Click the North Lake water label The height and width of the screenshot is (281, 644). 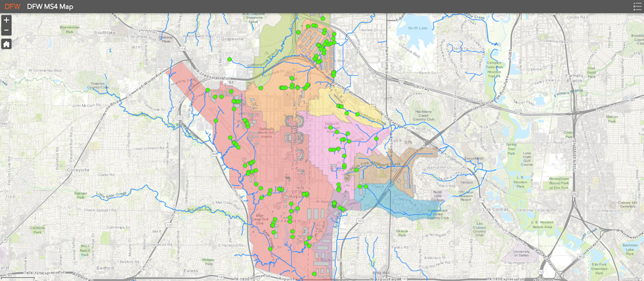tap(417, 28)
